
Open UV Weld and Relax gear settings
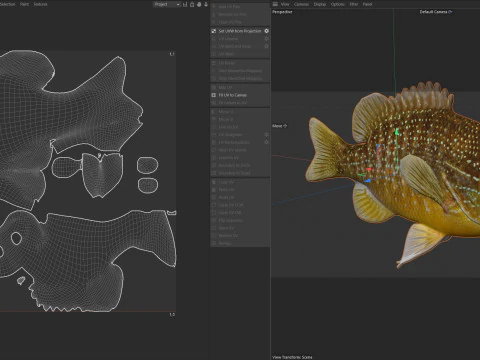pos(266,46)
